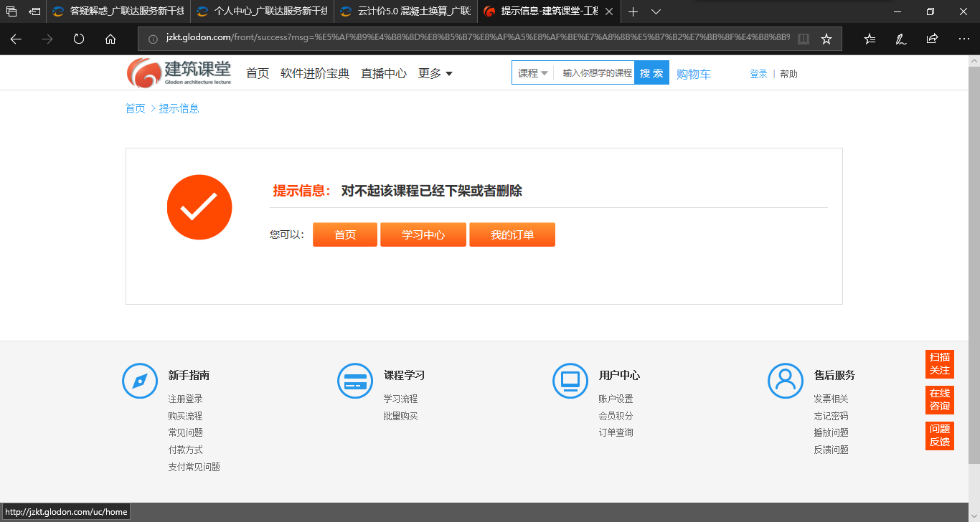Open the 常见问题 link
The height and width of the screenshot is (522, 980).
click(x=186, y=432)
